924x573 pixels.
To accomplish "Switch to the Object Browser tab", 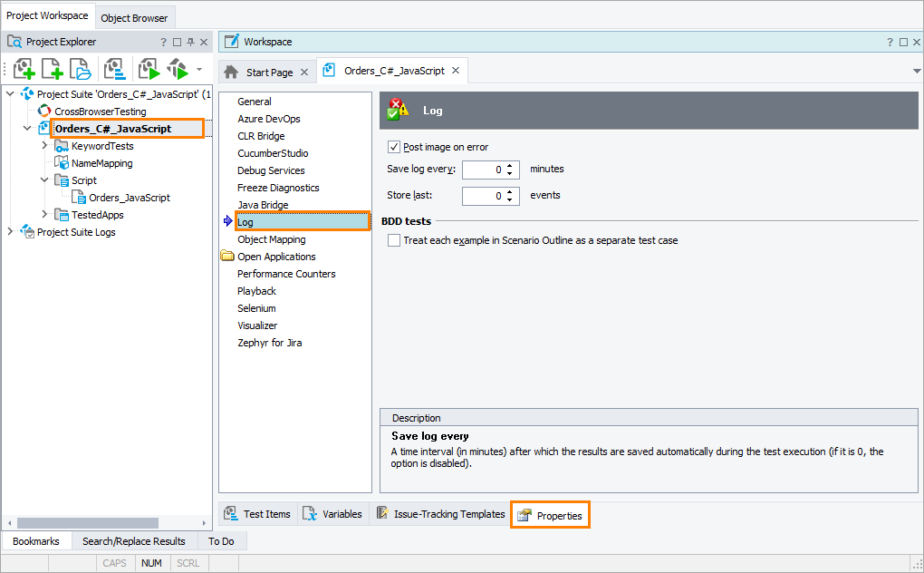I will (134, 18).
